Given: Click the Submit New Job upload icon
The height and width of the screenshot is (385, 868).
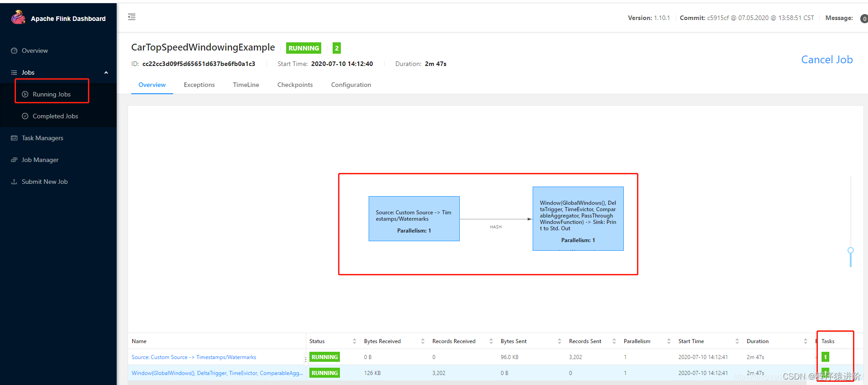Looking at the screenshot, I should [x=14, y=182].
